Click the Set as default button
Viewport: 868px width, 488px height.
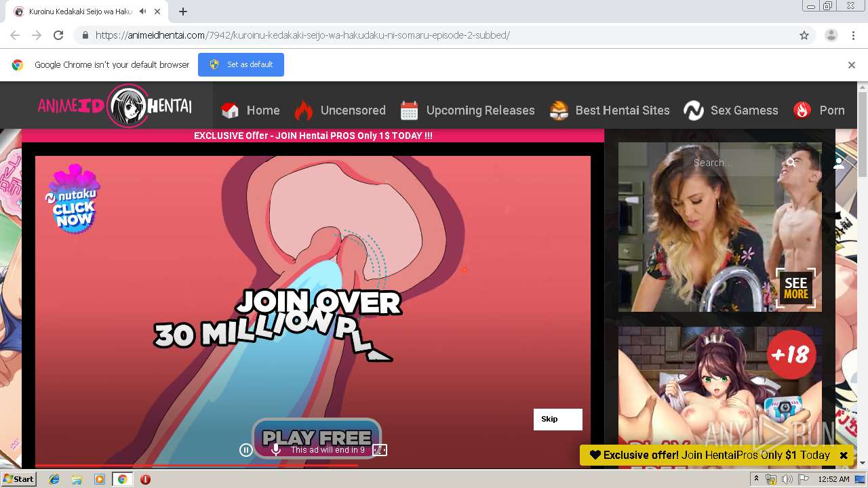pyautogui.click(x=241, y=64)
